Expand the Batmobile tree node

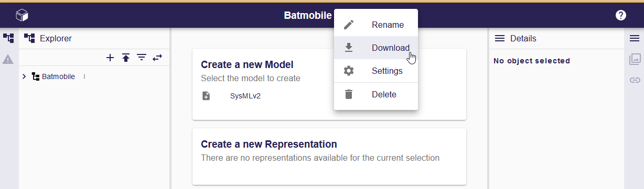point(24,76)
